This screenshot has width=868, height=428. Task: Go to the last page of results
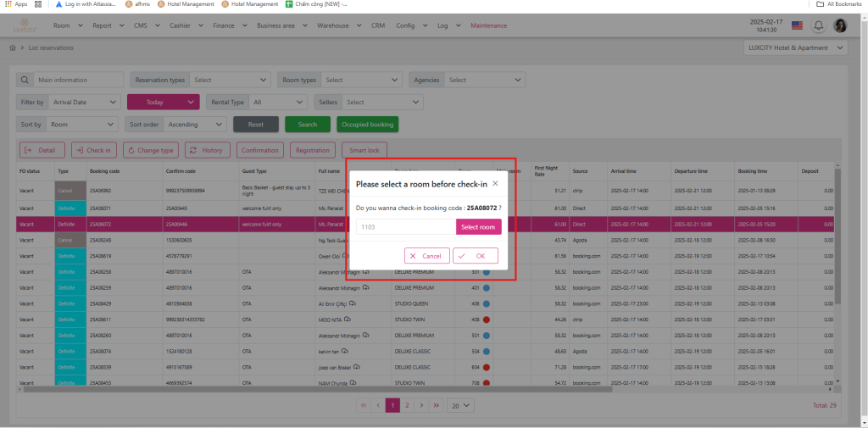coord(437,406)
